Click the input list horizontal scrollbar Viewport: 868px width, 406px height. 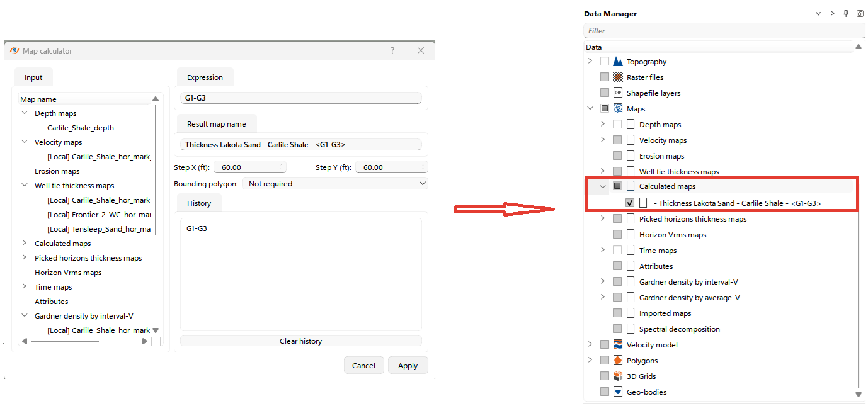[65, 341]
